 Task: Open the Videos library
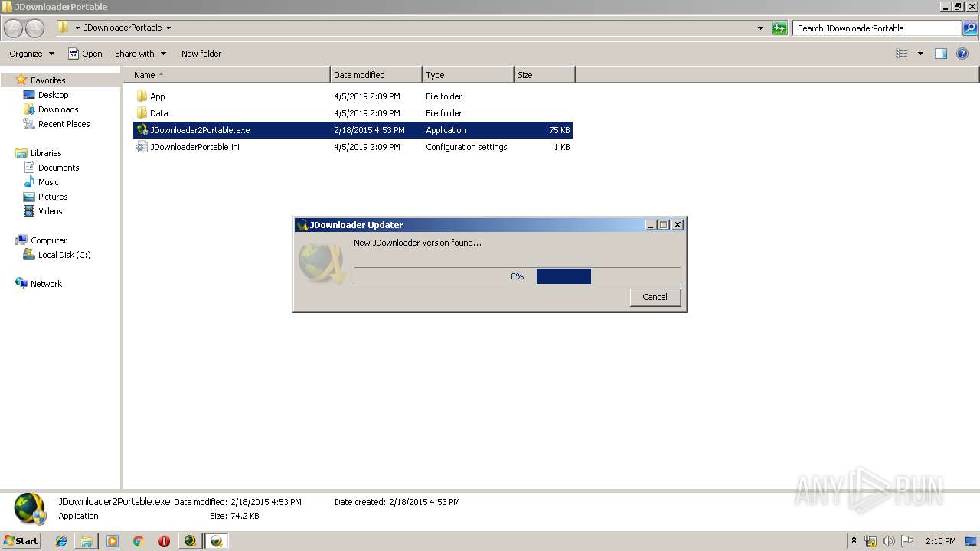click(x=50, y=211)
